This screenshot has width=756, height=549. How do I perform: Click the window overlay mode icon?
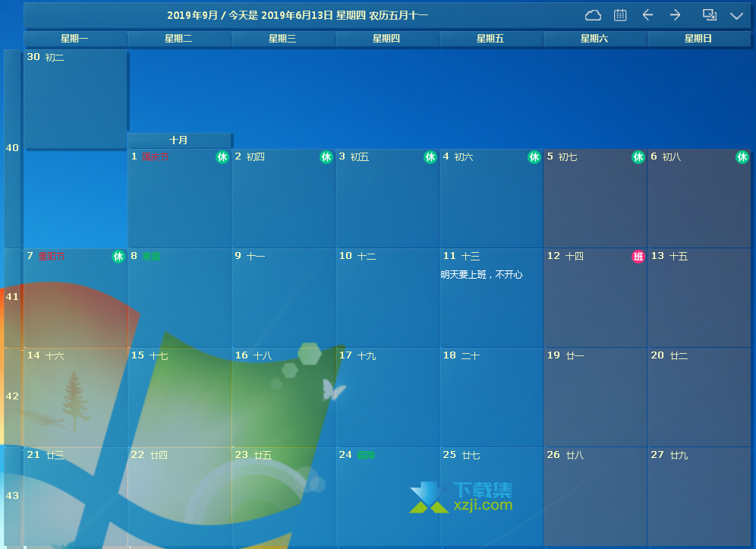point(709,15)
